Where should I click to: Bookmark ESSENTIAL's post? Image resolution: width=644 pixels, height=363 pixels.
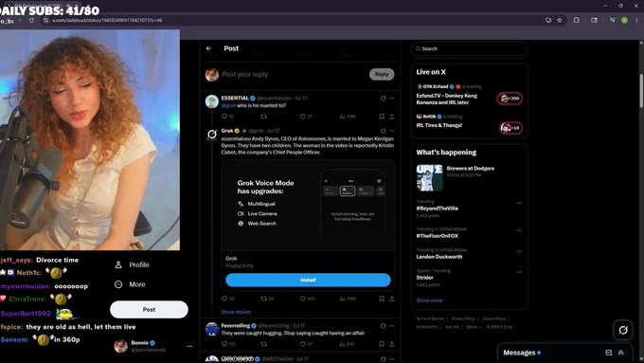point(382,117)
